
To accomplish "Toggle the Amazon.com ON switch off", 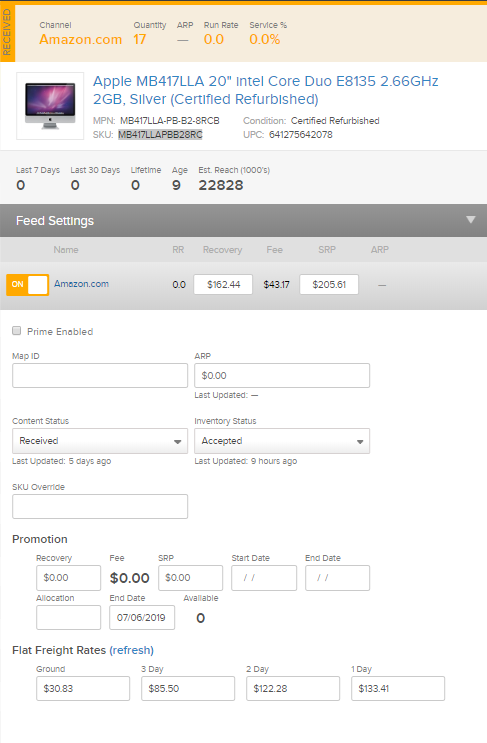I will [27, 285].
